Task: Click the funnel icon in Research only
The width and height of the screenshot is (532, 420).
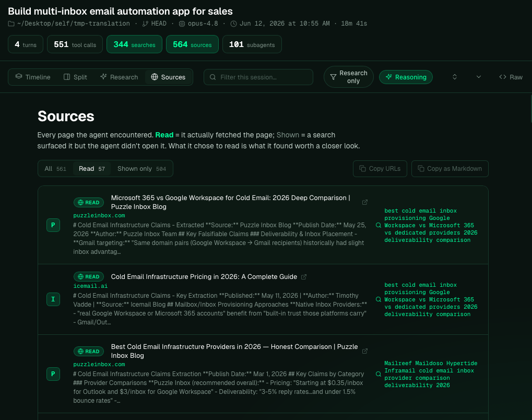Action: click(333, 77)
